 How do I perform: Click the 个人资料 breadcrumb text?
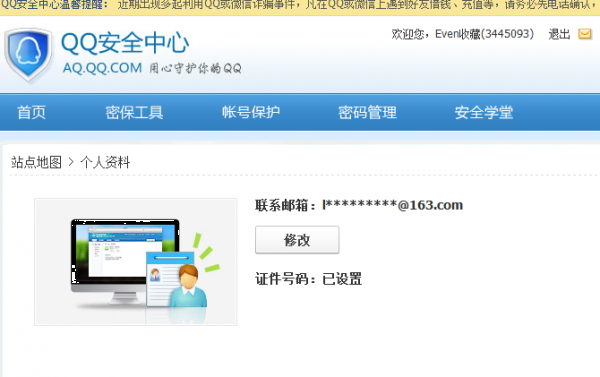coord(105,162)
